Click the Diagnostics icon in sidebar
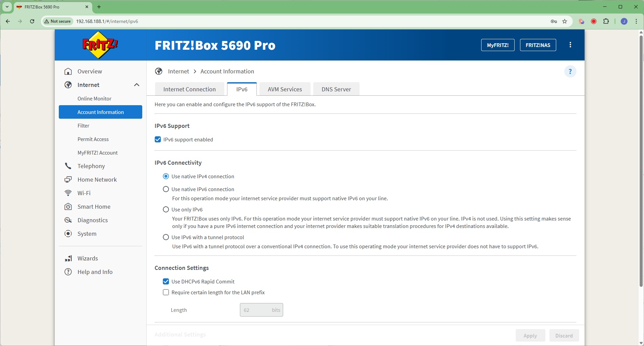The height and width of the screenshot is (346, 644). (x=68, y=220)
